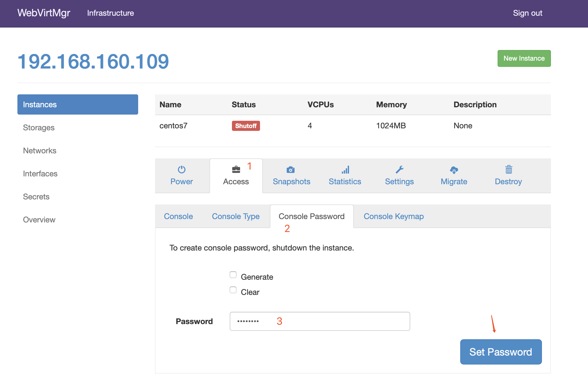Click the Destroy trash can icon
588x378 pixels.
(509, 170)
